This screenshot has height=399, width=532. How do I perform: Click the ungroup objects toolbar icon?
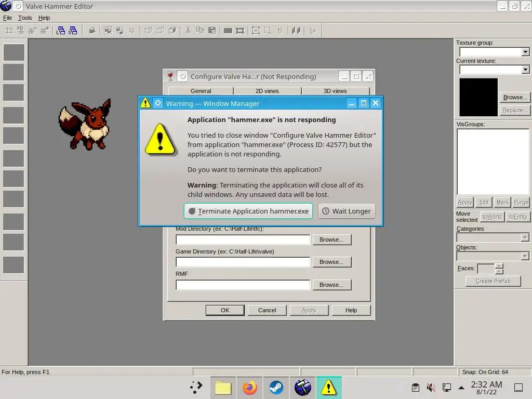point(120,31)
